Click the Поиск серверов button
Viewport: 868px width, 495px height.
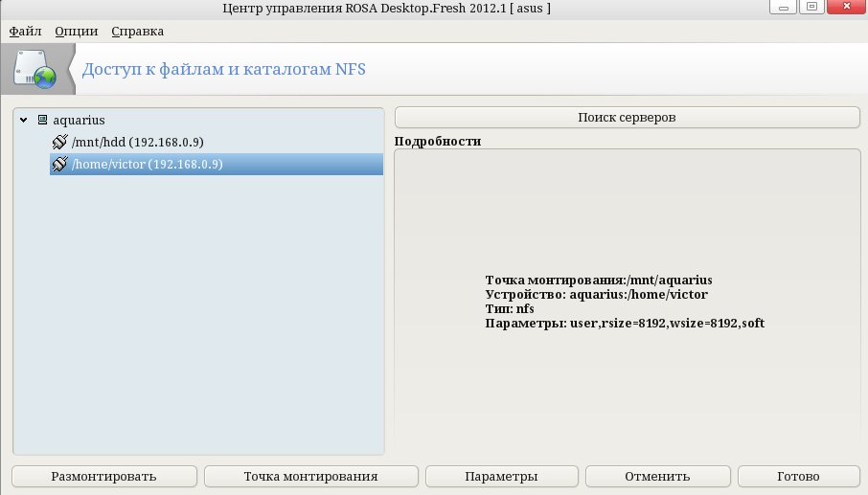(x=628, y=117)
